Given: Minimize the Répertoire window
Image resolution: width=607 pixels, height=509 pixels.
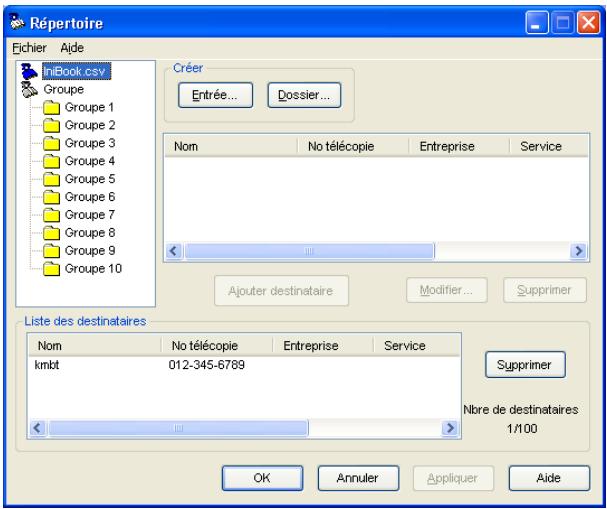Looking at the screenshot, I should (537, 22).
